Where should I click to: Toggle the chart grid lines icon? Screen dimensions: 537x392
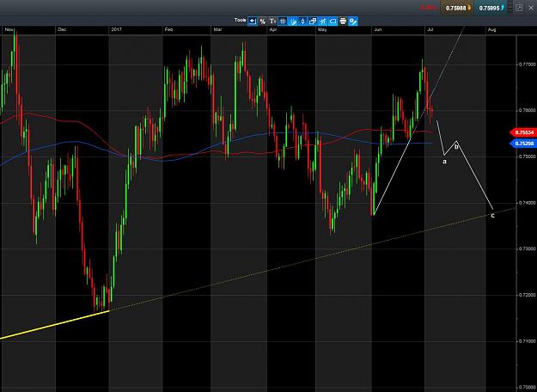click(x=283, y=21)
